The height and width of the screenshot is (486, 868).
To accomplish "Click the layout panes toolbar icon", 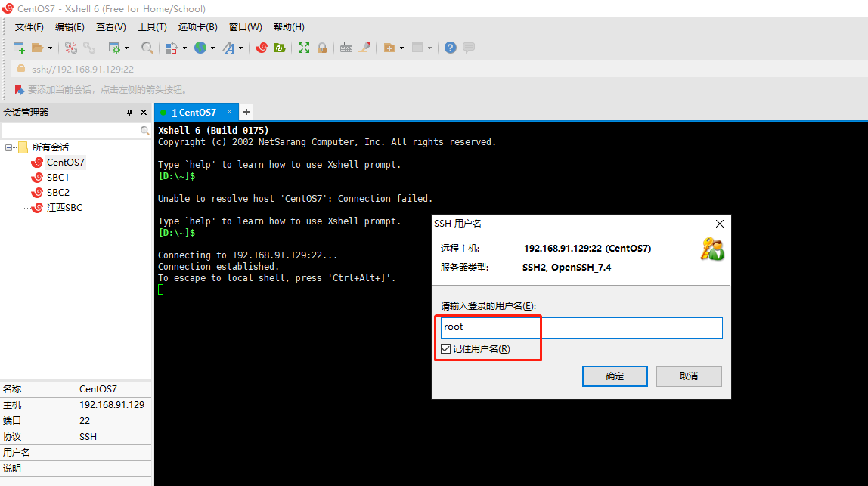I will [418, 48].
